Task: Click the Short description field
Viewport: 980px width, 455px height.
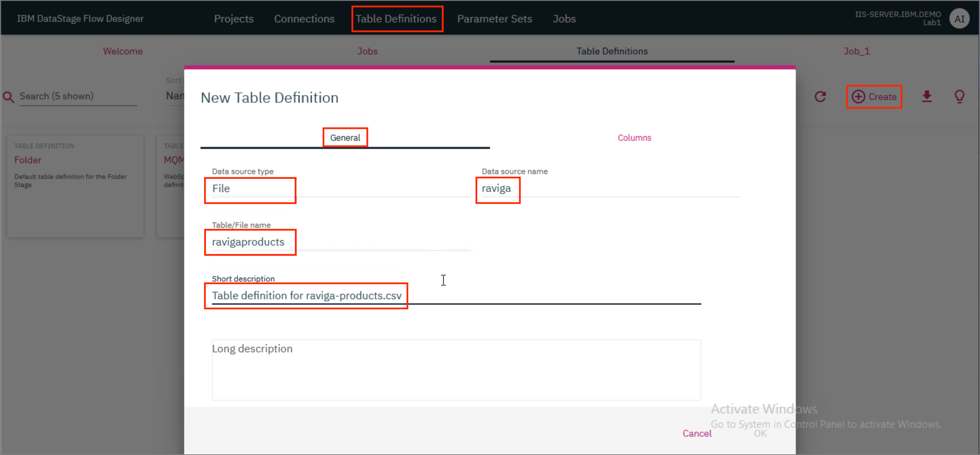Action: coord(456,296)
